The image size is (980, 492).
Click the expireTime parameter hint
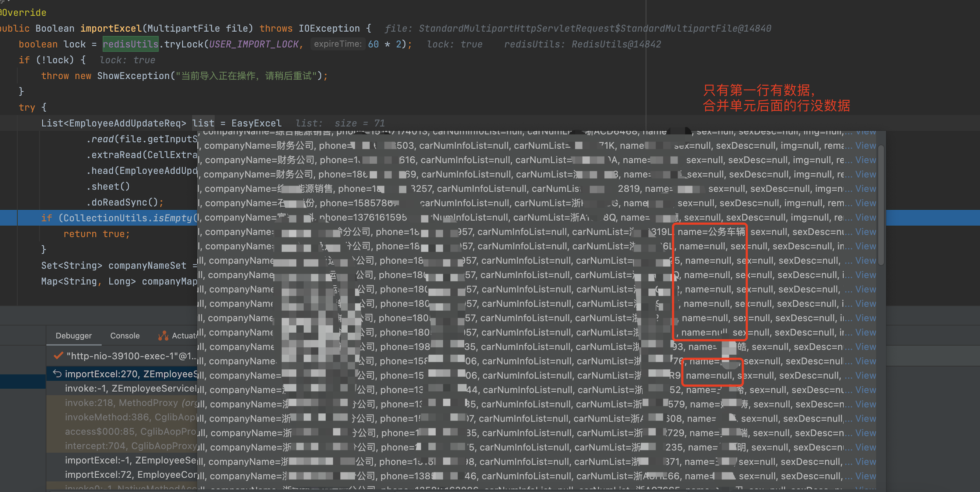point(337,44)
